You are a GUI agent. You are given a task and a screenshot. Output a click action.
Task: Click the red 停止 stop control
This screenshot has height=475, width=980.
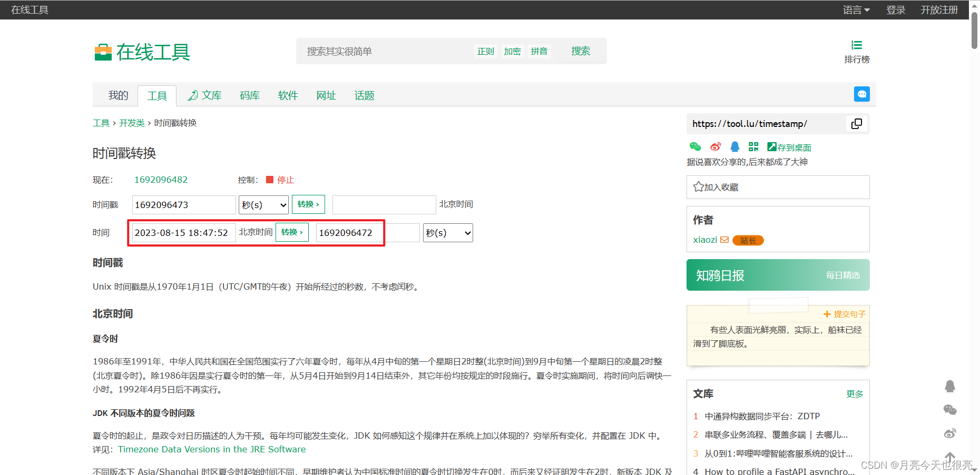(280, 180)
